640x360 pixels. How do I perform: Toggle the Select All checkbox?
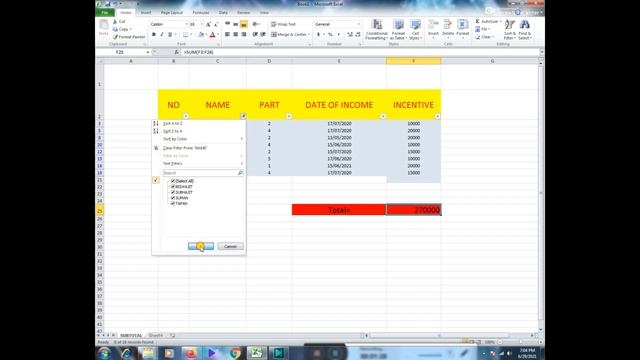[173, 181]
